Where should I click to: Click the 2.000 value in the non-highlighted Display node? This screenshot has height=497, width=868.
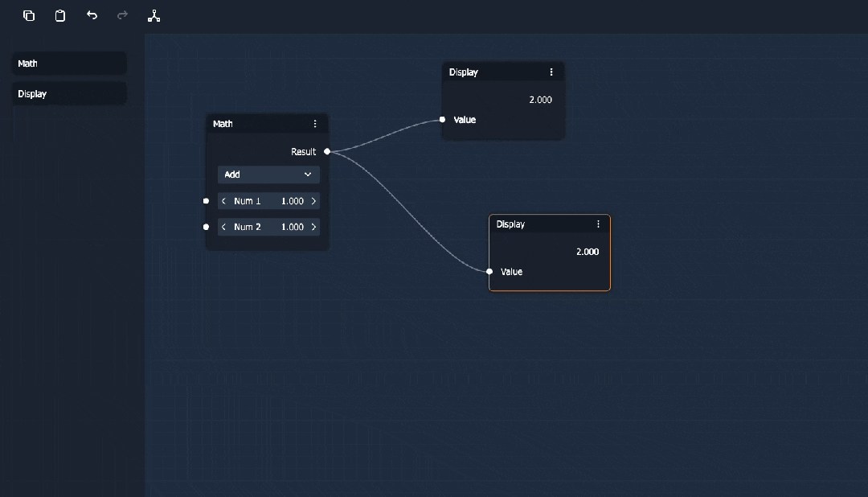[540, 100]
